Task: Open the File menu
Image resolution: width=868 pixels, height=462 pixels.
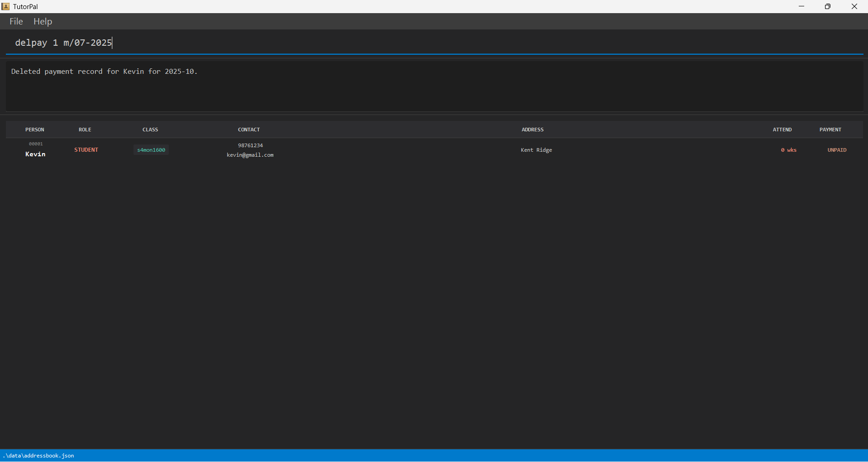Action: (16, 21)
